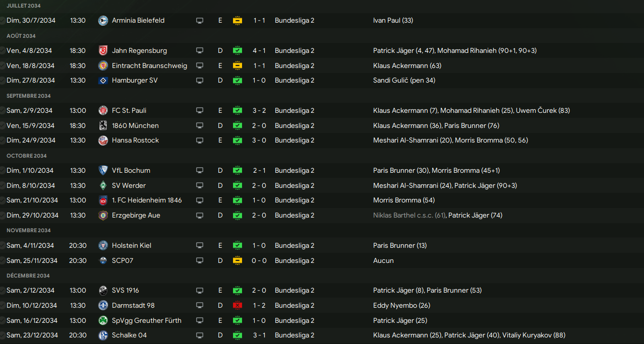Click the TV icon in Jahn Regensburg row
The image size is (644, 344).
pos(200,51)
